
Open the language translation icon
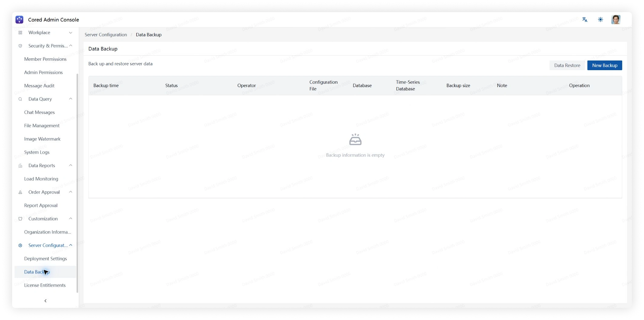pos(585,20)
